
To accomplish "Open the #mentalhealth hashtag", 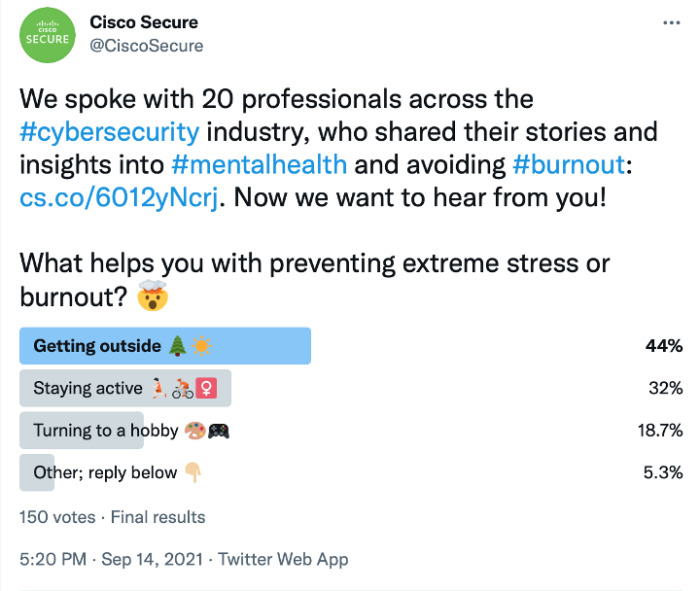I will [260, 163].
